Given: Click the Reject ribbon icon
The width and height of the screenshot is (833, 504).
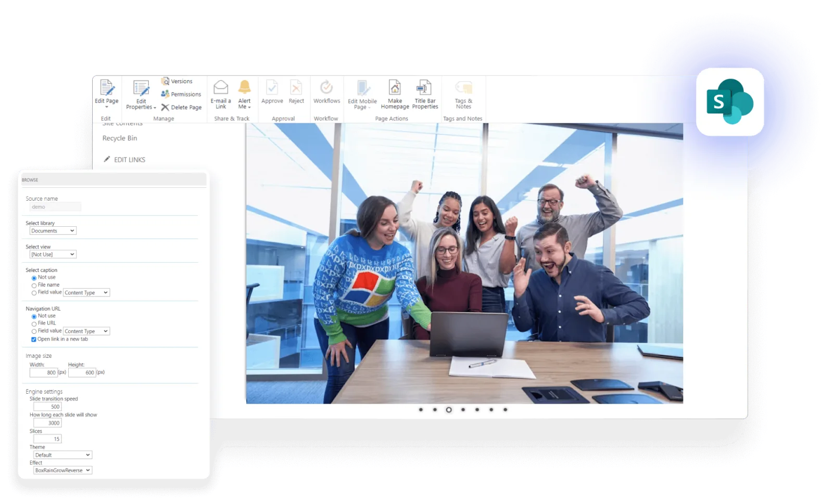Looking at the screenshot, I should point(296,87).
